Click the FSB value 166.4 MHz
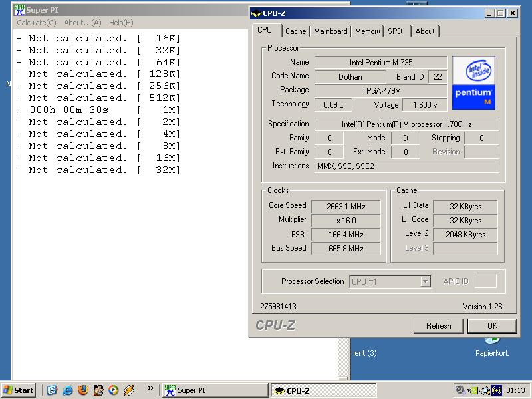Image resolution: width=532 pixels, height=399 pixels. pos(346,235)
